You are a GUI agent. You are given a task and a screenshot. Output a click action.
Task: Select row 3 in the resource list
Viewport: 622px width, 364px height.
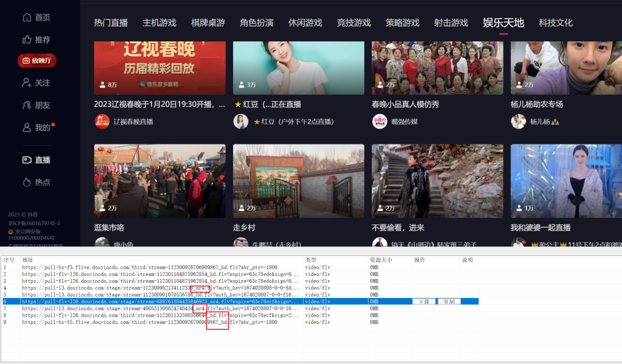tap(241, 281)
